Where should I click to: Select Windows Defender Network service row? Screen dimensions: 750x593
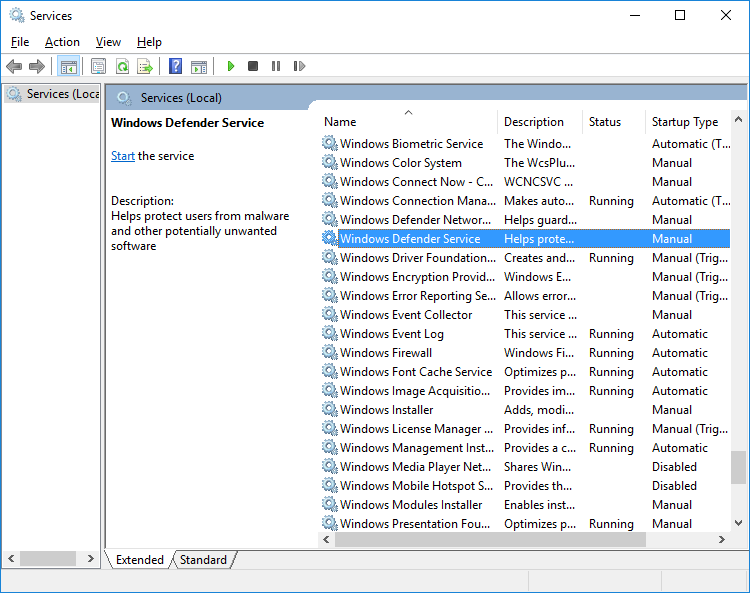(525, 220)
